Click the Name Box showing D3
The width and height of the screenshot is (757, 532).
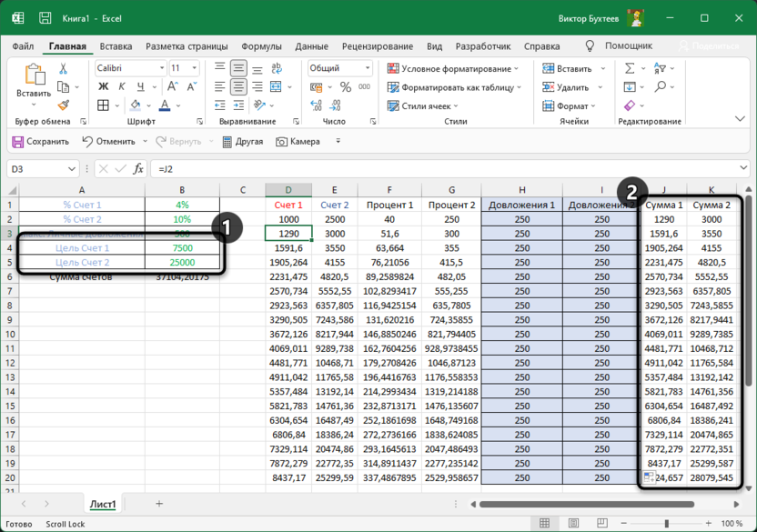tap(36, 169)
